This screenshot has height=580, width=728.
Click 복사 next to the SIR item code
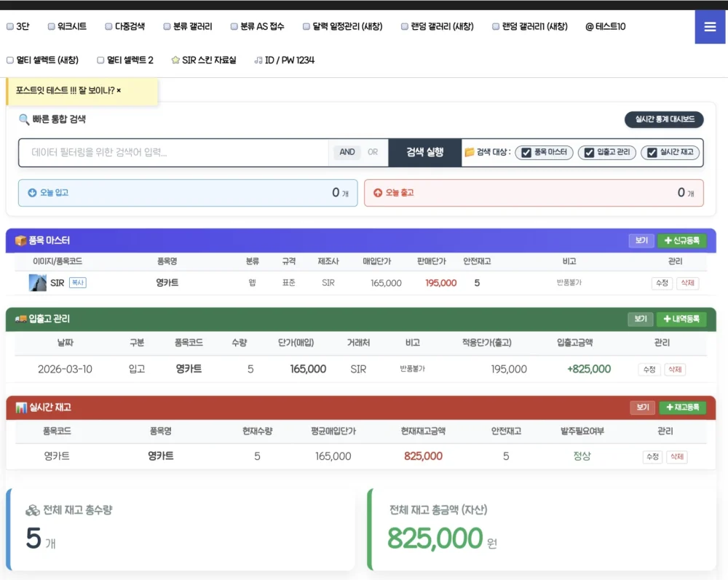point(78,282)
